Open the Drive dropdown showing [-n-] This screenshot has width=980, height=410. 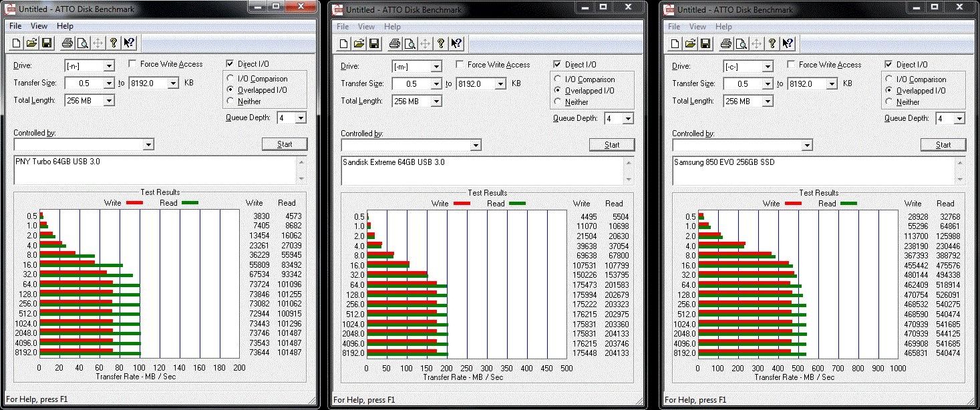click(110, 65)
